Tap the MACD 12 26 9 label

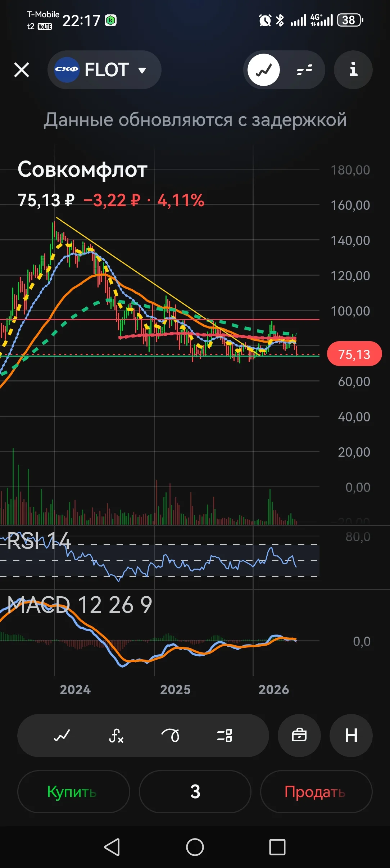pos(80,605)
